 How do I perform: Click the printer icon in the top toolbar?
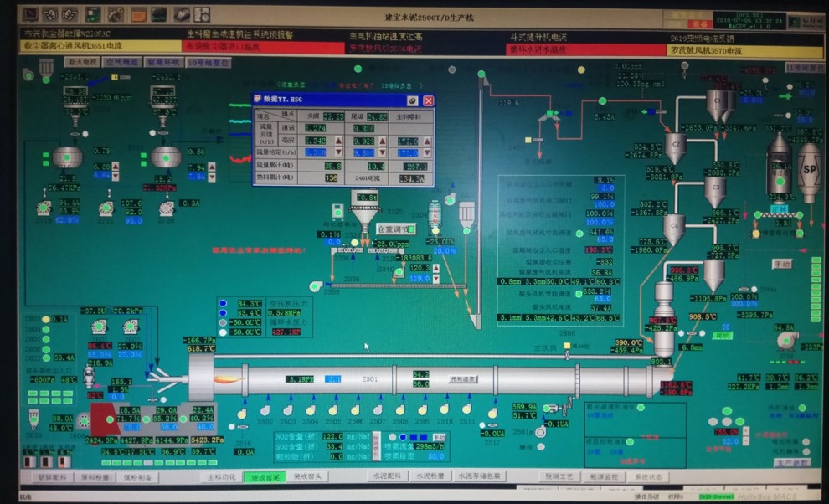click(181, 14)
